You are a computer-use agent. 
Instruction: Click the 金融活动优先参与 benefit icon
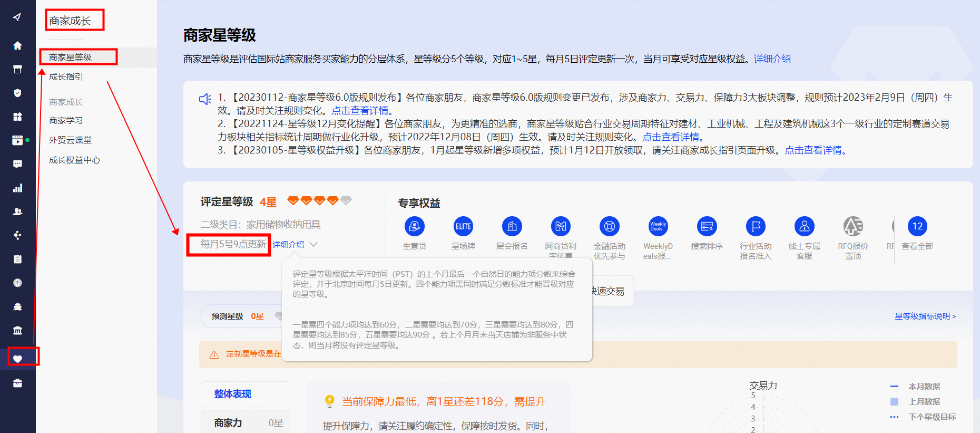pyautogui.click(x=610, y=227)
